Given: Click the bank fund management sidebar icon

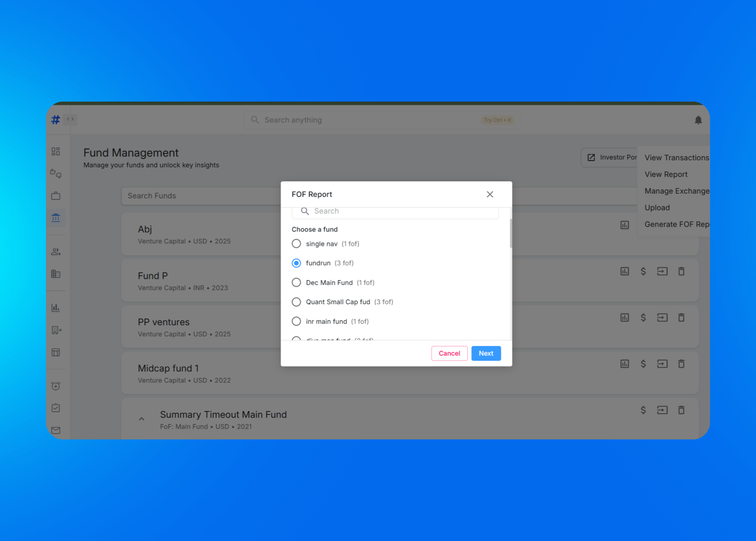Looking at the screenshot, I should [56, 218].
